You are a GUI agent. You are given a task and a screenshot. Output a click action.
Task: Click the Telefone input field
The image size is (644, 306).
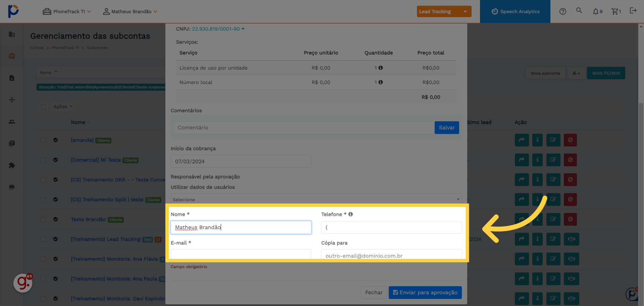[391, 227]
